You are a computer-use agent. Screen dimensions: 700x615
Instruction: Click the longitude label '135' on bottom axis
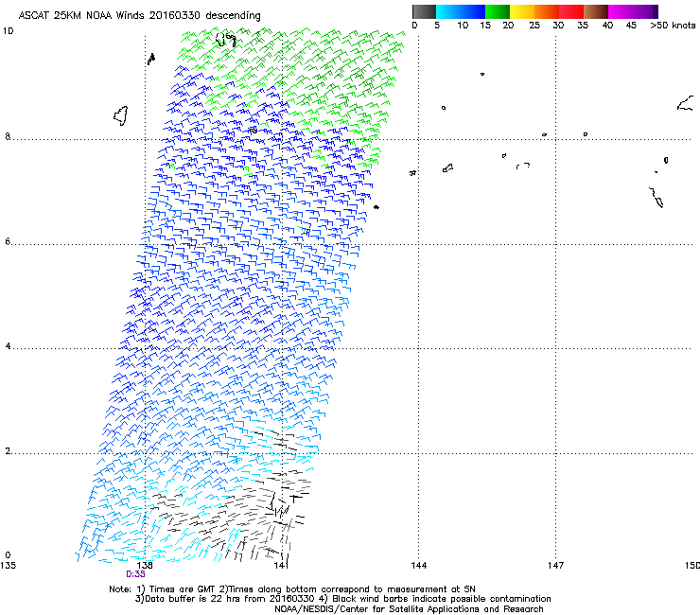pos(8,566)
